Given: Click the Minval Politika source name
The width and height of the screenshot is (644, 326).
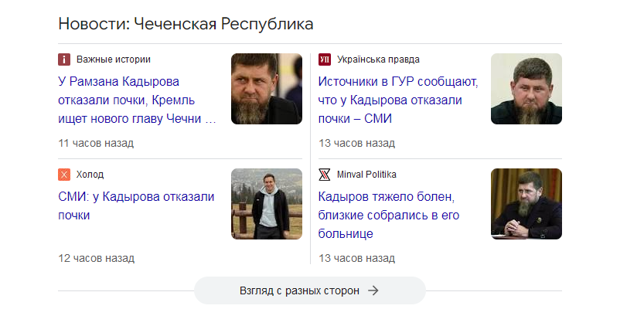Looking at the screenshot, I should [x=367, y=175].
